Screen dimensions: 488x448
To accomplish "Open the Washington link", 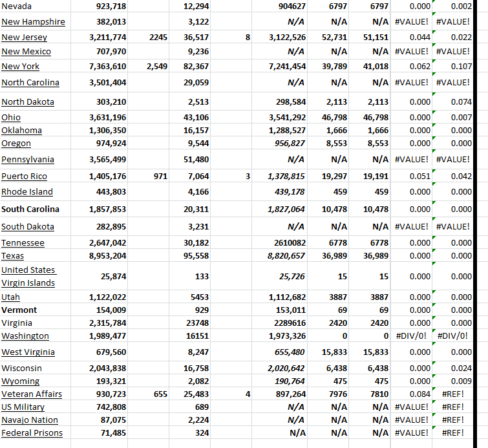I will pos(25,336).
